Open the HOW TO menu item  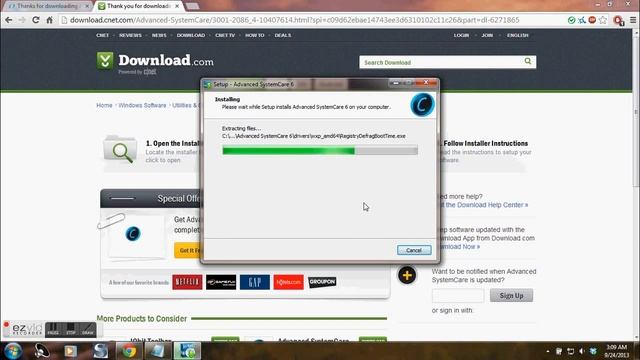pos(255,36)
